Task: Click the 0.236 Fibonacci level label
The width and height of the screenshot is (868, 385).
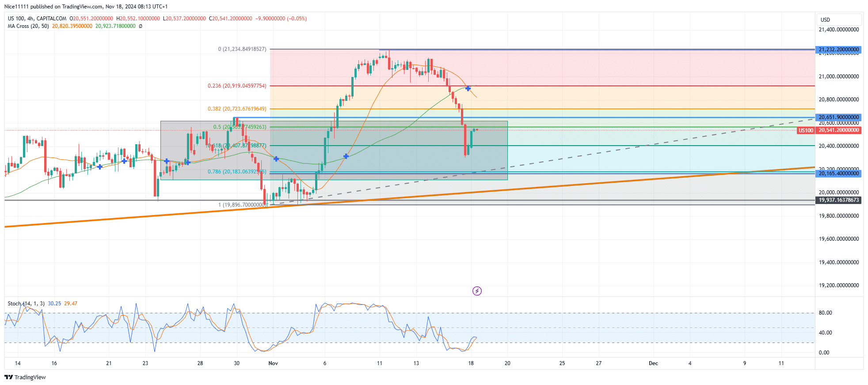Action: click(x=237, y=86)
